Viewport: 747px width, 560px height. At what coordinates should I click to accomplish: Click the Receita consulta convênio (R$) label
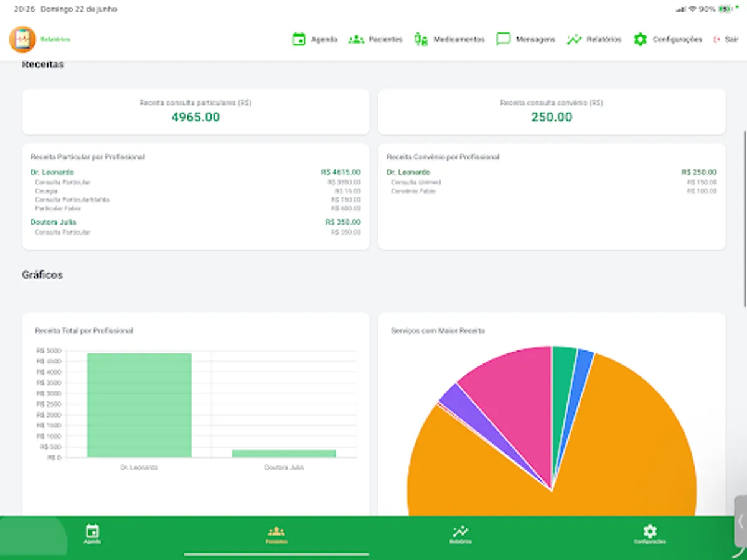pyautogui.click(x=552, y=103)
